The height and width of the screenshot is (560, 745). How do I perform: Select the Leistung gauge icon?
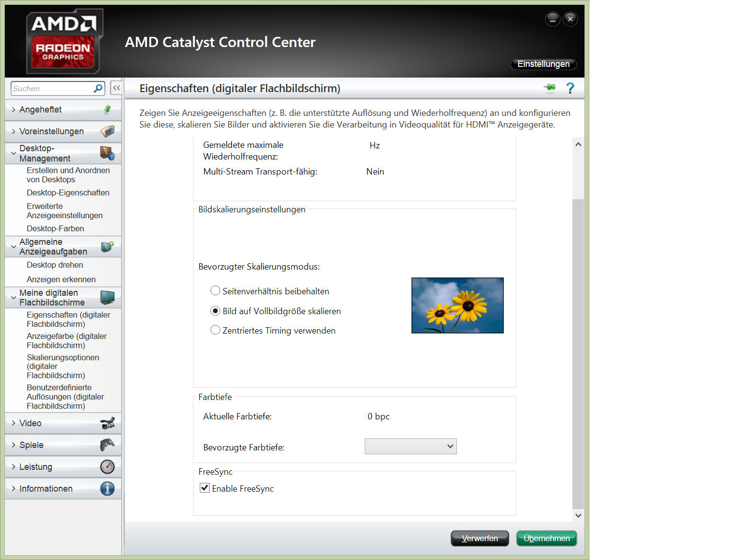point(108,466)
